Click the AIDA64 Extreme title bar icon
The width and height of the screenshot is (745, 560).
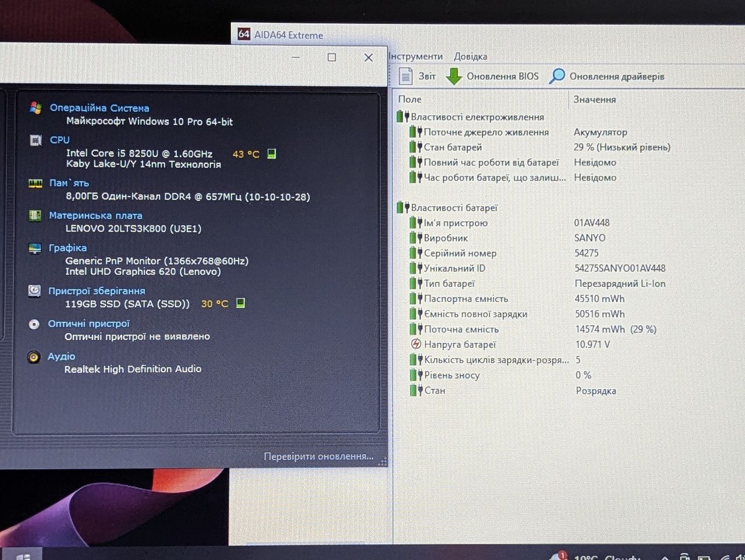coord(244,34)
